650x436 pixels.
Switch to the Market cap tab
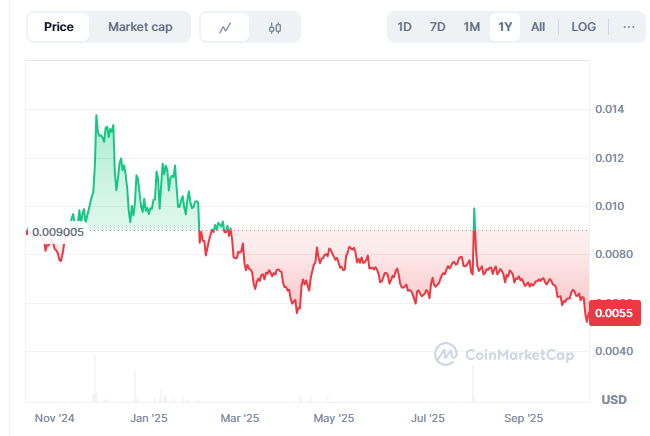pos(140,27)
